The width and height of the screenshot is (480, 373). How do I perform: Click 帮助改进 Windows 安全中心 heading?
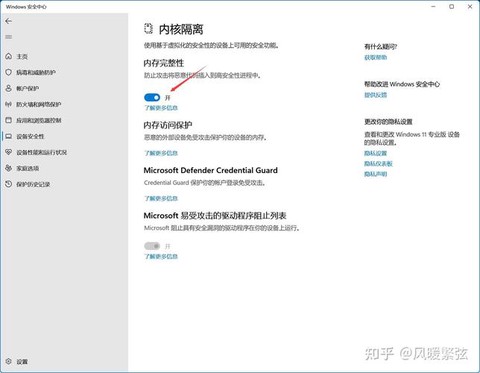402,84
